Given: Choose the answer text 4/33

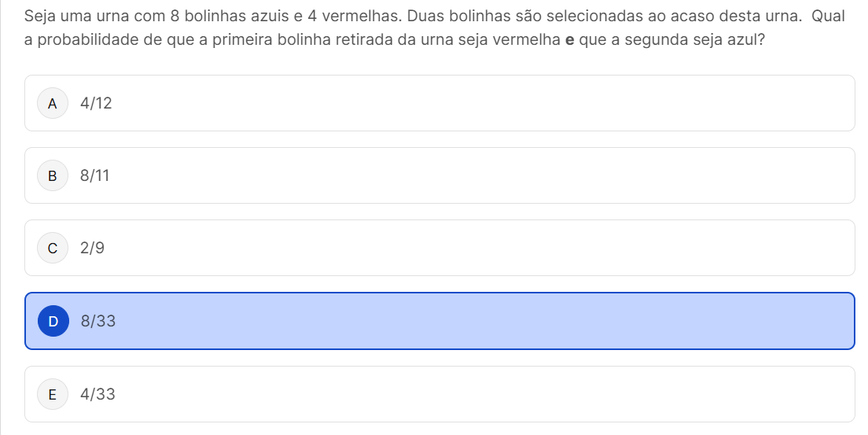Looking at the screenshot, I should (x=97, y=394).
